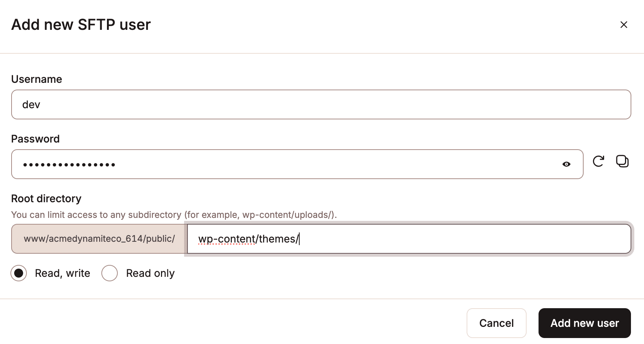The height and width of the screenshot is (344, 644).
Task: Click the www/acmedynamiteco_614/public/ path prefix
Action: tap(99, 239)
